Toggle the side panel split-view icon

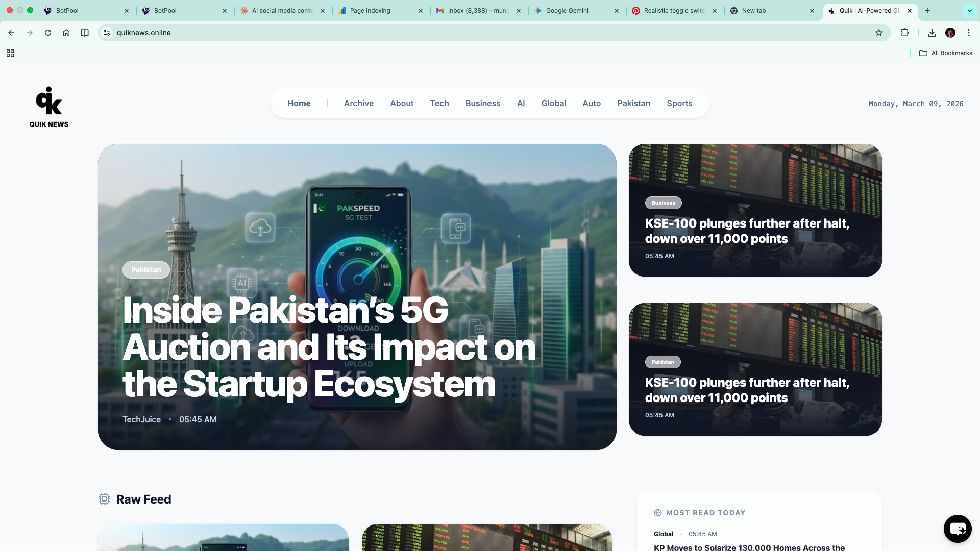pyautogui.click(x=85, y=33)
